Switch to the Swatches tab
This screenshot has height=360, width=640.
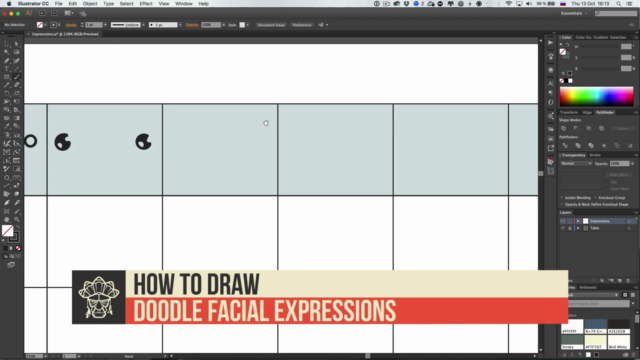click(x=618, y=38)
